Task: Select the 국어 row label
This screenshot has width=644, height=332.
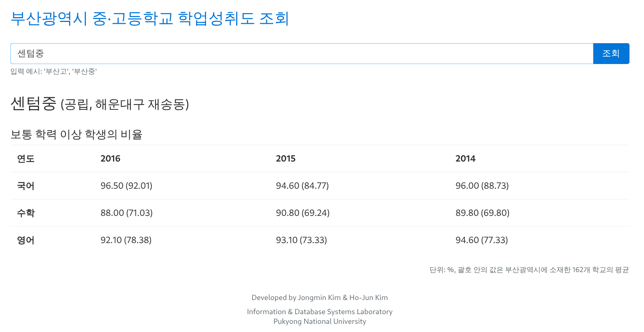Action: coord(26,186)
